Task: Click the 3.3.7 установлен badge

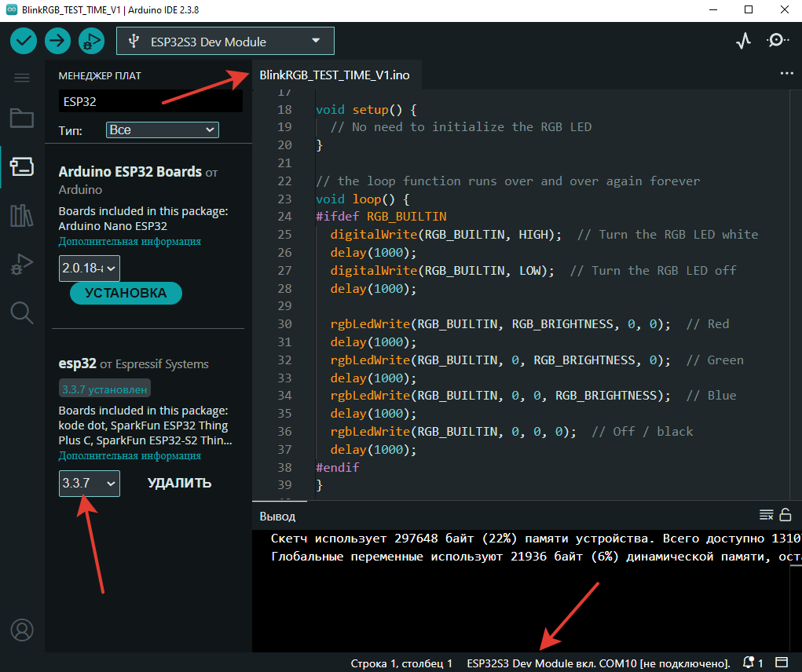Action: point(104,389)
